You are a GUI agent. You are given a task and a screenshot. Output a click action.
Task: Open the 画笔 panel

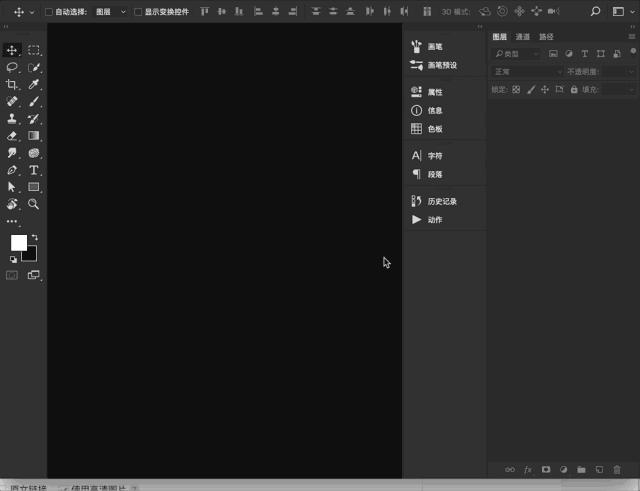pos(427,47)
